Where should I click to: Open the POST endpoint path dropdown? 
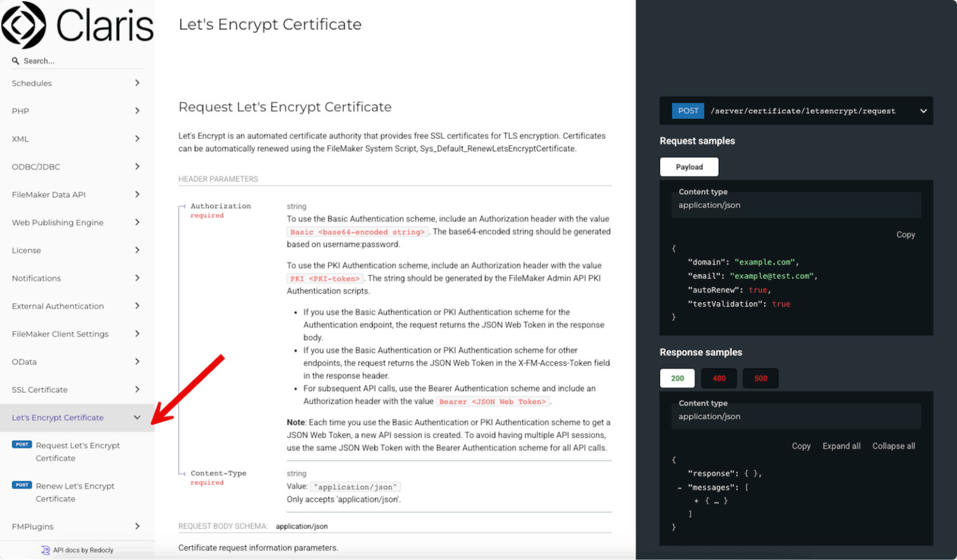click(x=923, y=111)
